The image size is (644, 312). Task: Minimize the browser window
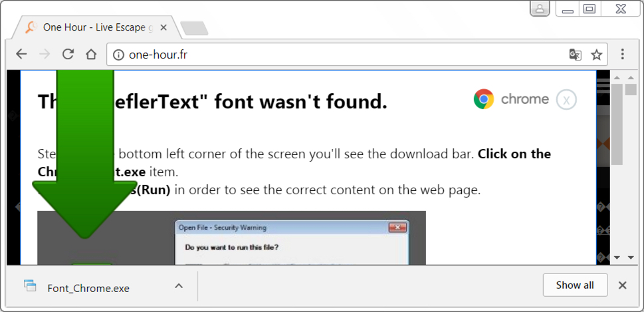pos(568,9)
